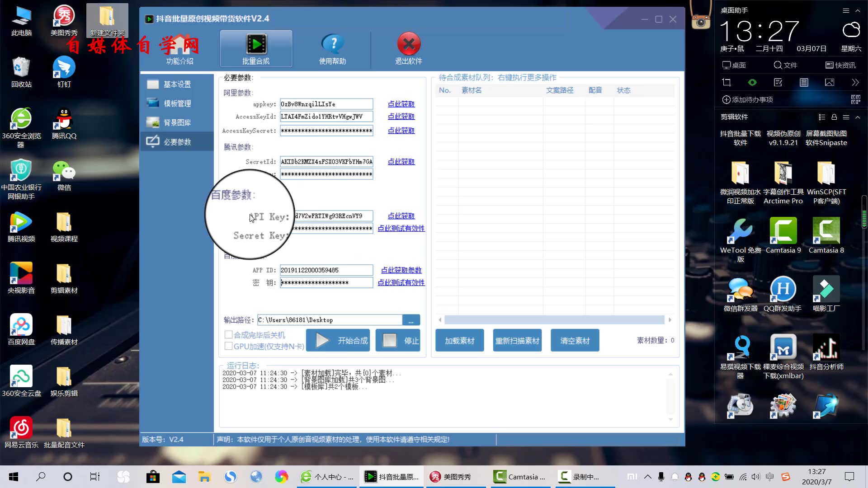The width and height of the screenshot is (868, 488).
Task: Click 停止 stop button
Action: [398, 340]
